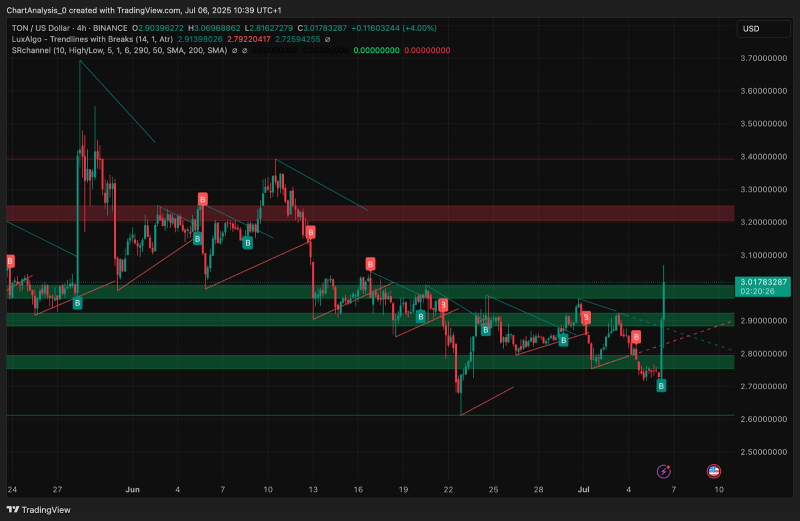Click the purple lightning bolt event icon
This screenshot has height=521, width=800.
663,471
